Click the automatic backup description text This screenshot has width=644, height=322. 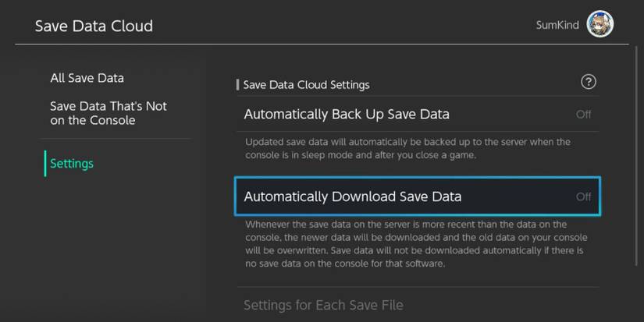pyautogui.click(x=407, y=148)
